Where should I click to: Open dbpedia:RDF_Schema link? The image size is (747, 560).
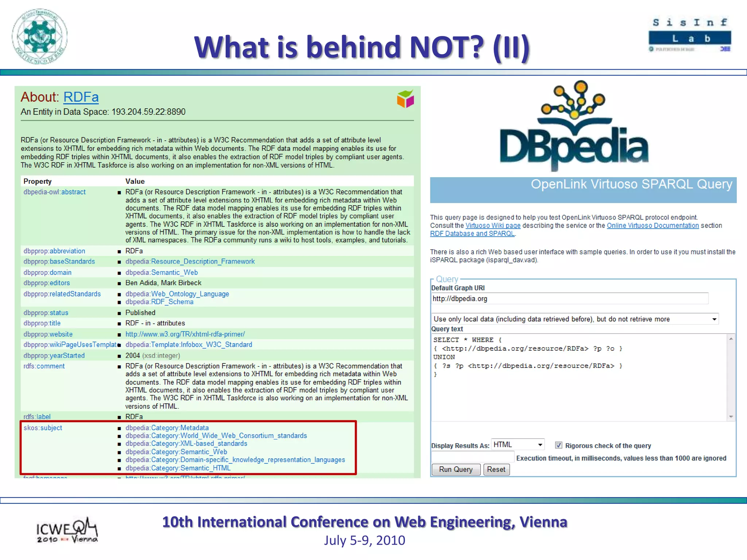coord(159,302)
